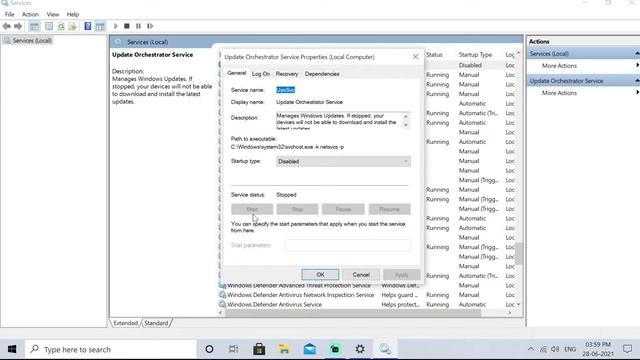Toggle Show/Hide Action Pane toolbar icon
The width and height of the screenshot is (640, 360).
pyautogui.click(x=100, y=26)
